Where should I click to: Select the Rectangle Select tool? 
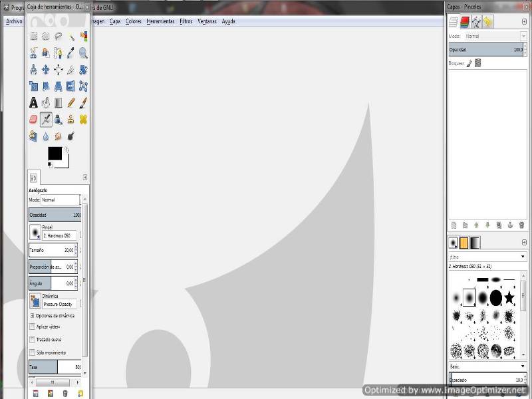coord(34,37)
